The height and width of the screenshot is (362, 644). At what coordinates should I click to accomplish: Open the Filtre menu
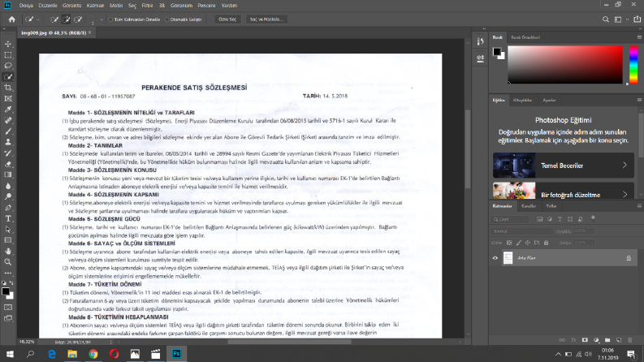147,6
